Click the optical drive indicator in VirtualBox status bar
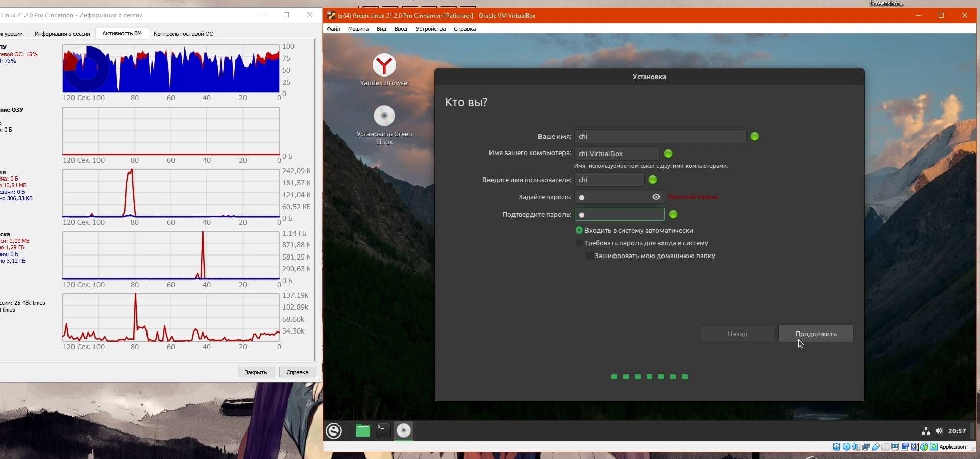This screenshot has height=459, width=980. (x=846, y=447)
